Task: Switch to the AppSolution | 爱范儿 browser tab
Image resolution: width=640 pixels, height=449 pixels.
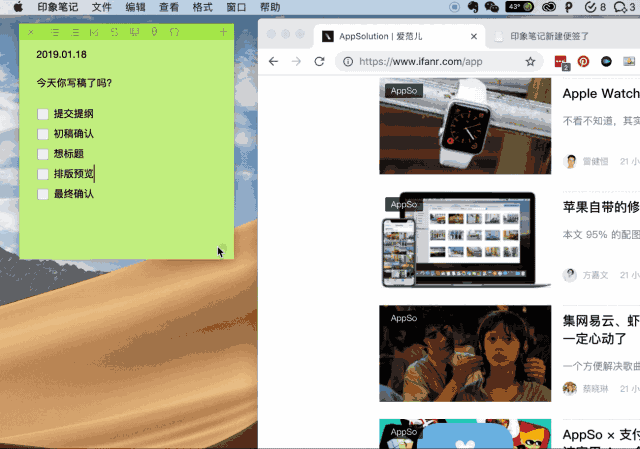Action: pyautogui.click(x=400, y=37)
